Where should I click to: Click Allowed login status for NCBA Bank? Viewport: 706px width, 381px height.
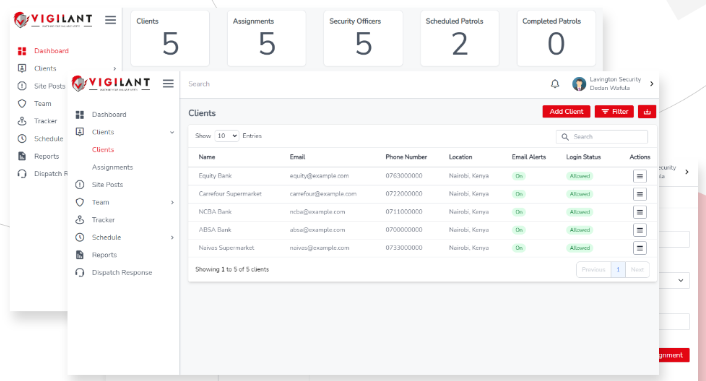coord(579,212)
